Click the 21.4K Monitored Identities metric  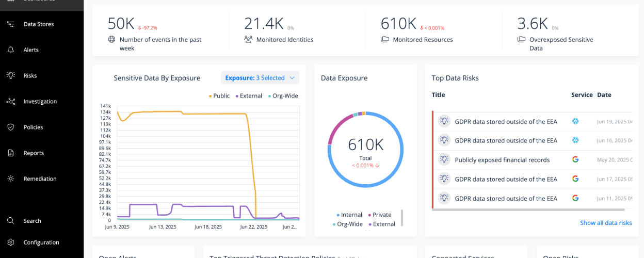(264, 24)
